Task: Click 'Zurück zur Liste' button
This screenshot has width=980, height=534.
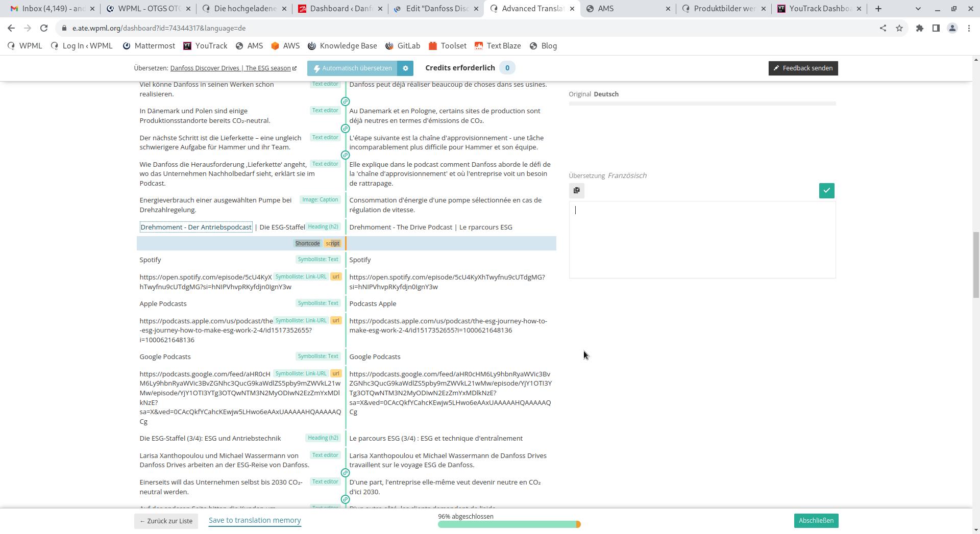Action: [166, 521]
